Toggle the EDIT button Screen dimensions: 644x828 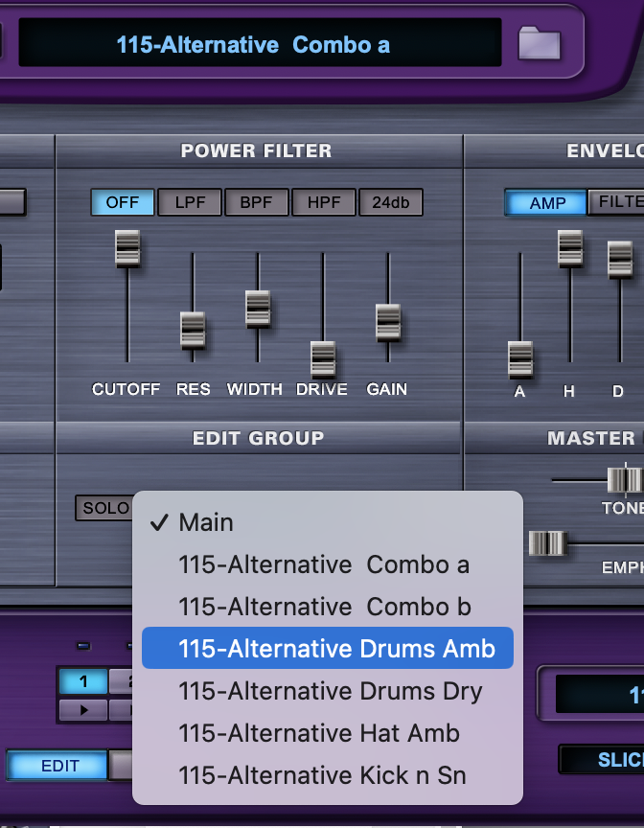pos(57,766)
